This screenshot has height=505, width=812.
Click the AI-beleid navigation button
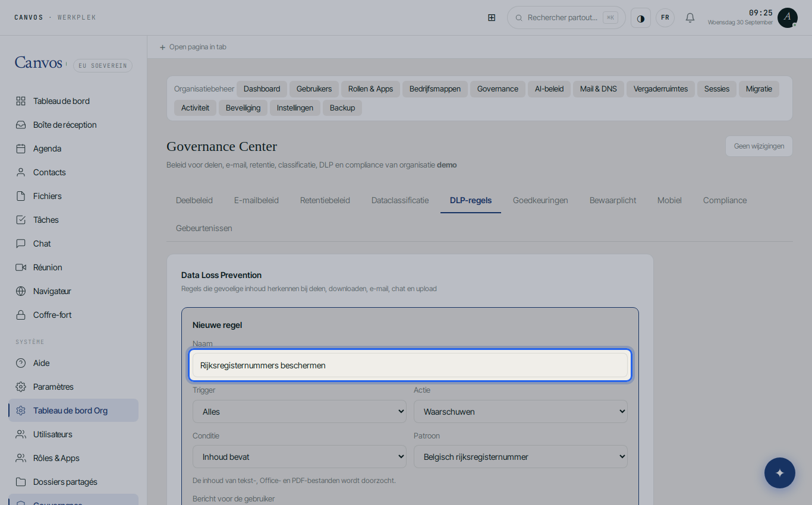[x=549, y=89]
